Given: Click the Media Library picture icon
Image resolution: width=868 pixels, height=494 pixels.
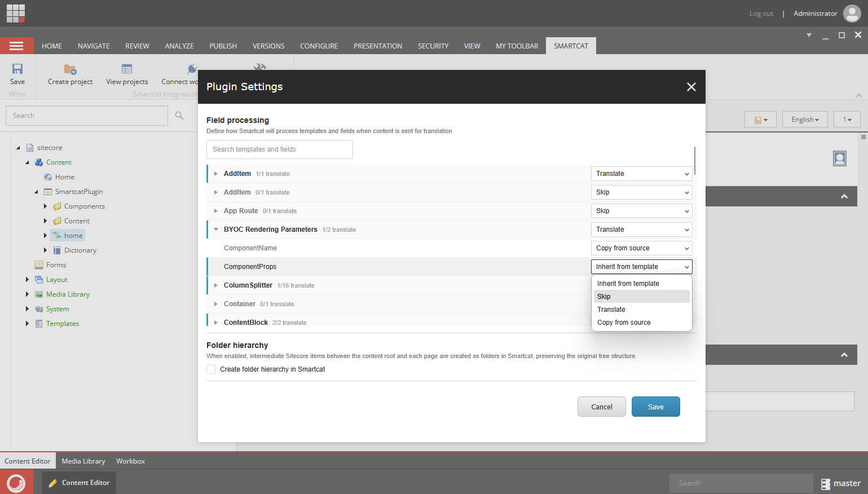Looking at the screenshot, I should pos(39,294).
